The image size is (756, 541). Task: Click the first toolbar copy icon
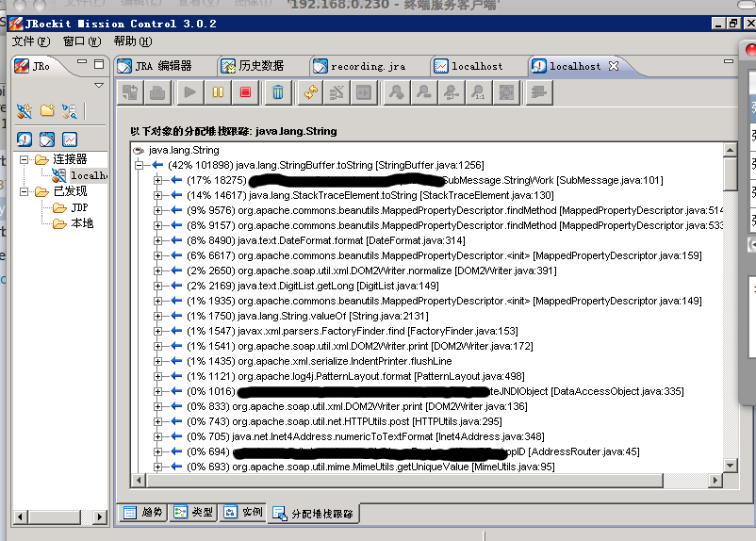[x=130, y=91]
